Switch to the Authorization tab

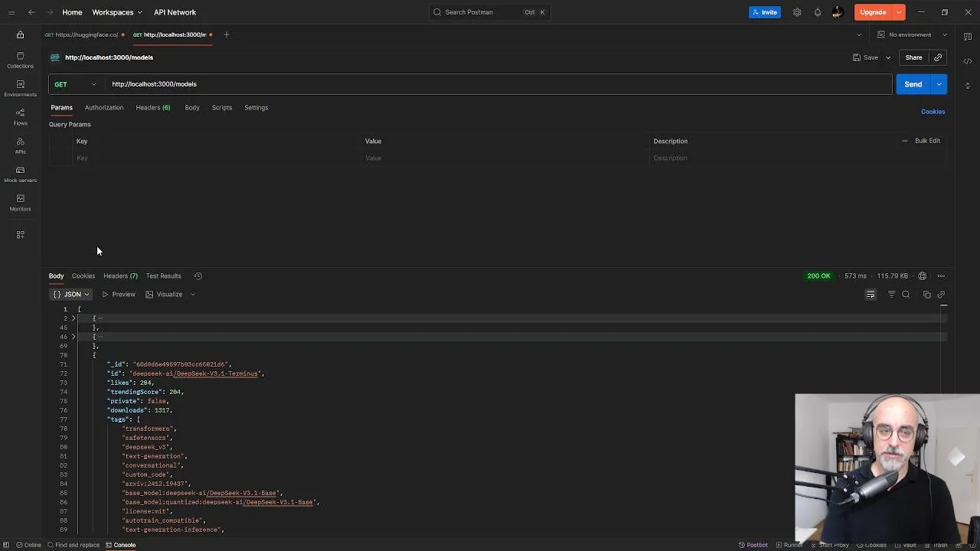coord(104,108)
